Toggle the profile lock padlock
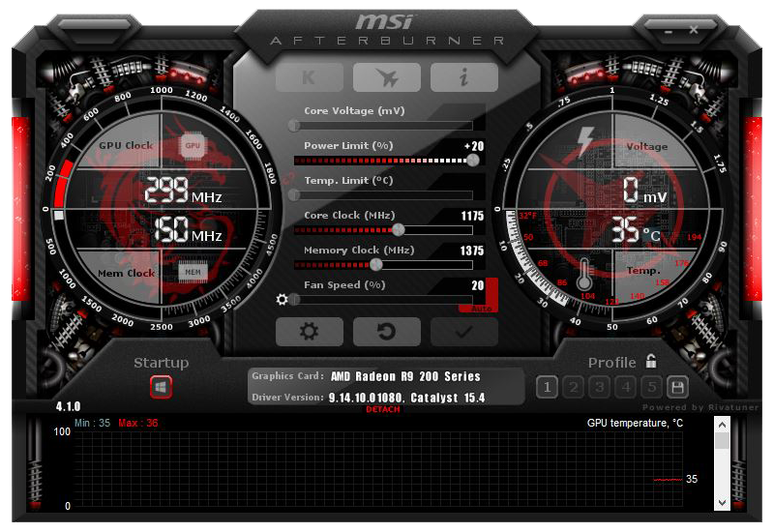Viewport: 774px width, 532px height. [652, 362]
